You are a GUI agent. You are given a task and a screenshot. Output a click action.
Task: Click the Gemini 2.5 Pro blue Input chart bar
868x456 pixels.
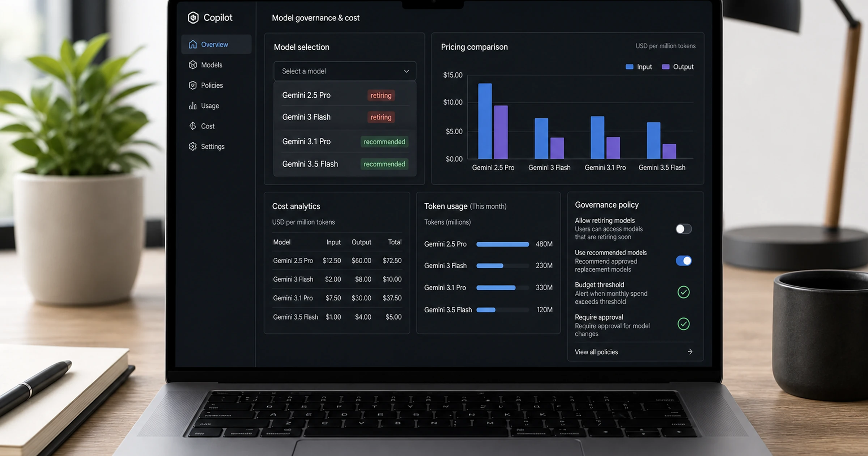(x=485, y=121)
